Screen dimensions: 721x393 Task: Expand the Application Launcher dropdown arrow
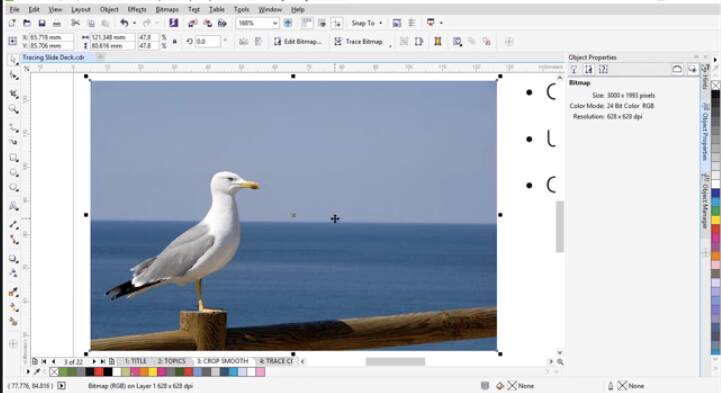tap(441, 23)
